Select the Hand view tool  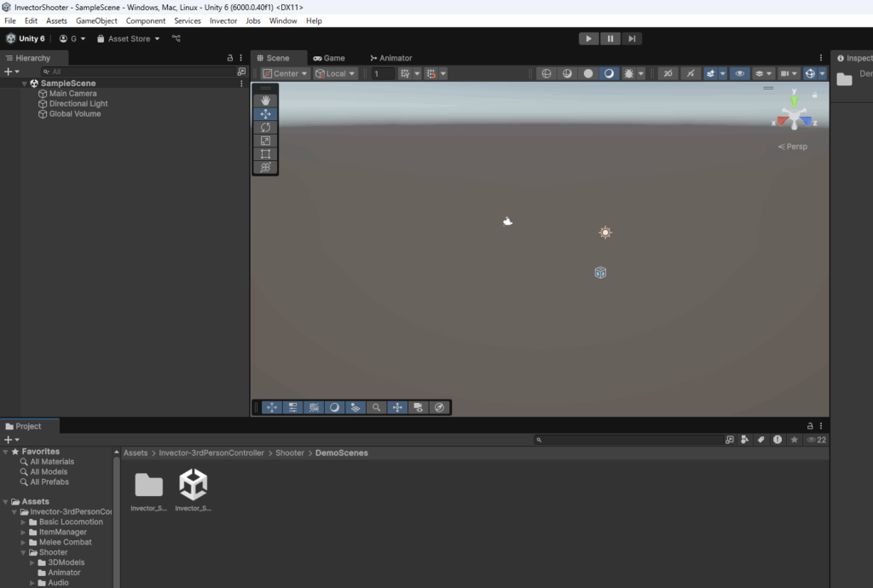click(265, 101)
